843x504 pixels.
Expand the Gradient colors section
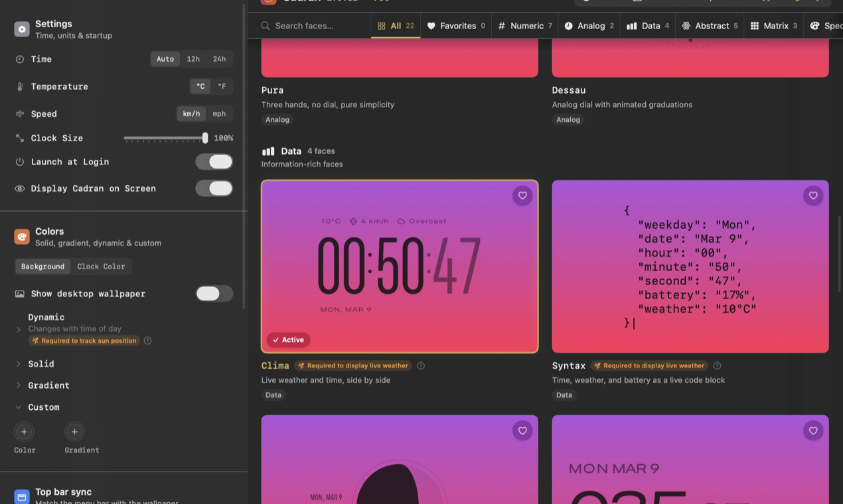tap(19, 385)
